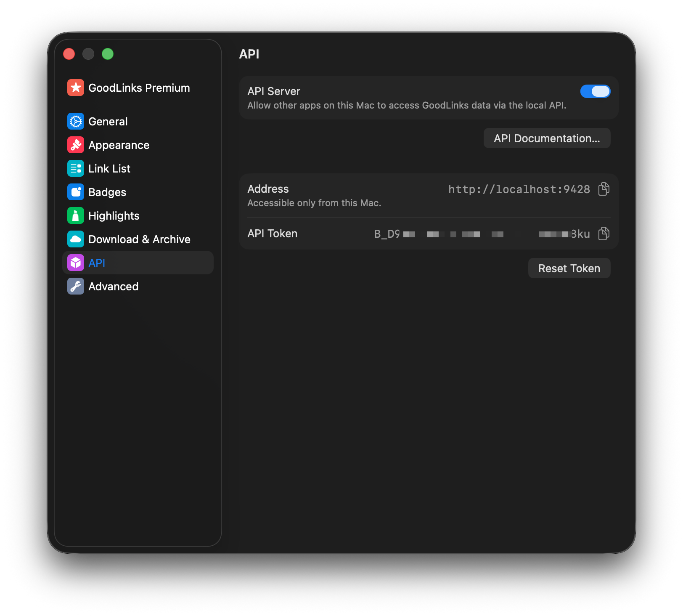Switch to the Advanced settings section

(x=113, y=286)
